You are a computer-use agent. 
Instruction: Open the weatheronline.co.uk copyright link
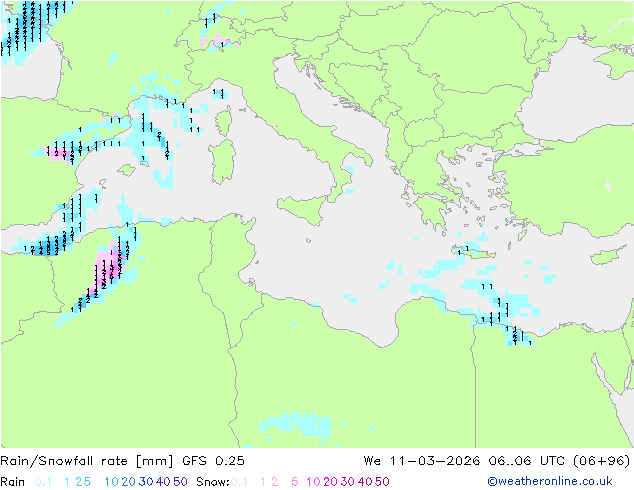point(550,481)
